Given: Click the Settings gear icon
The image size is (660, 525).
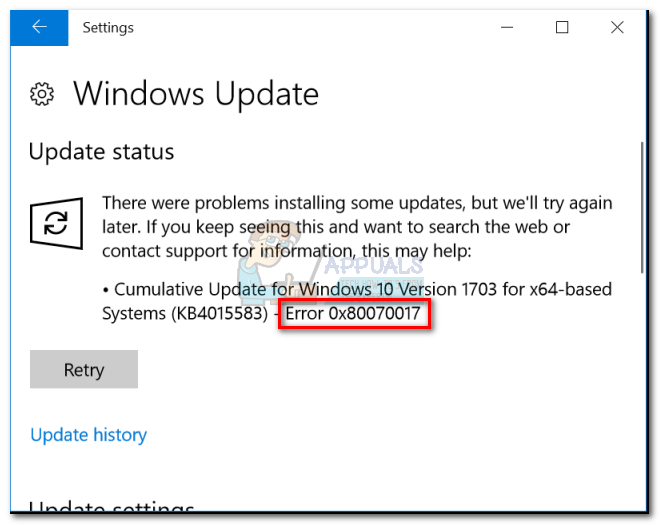Looking at the screenshot, I should click(x=42, y=94).
